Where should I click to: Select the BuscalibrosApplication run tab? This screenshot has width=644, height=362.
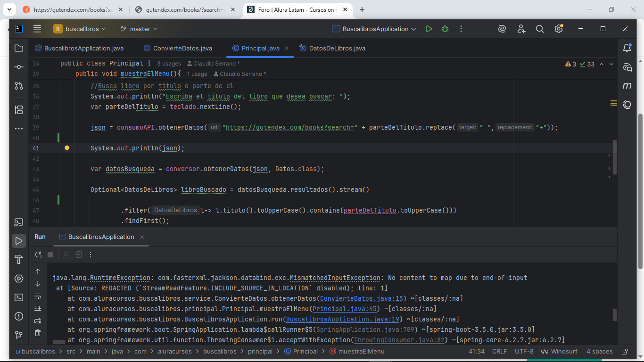coord(97,237)
